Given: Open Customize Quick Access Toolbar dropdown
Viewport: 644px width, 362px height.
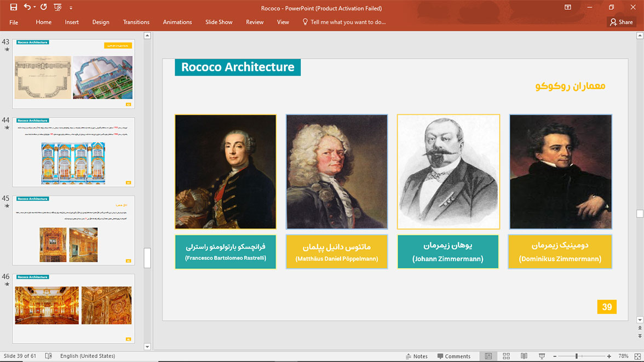Looking at the screenshot, I should 71,8.
